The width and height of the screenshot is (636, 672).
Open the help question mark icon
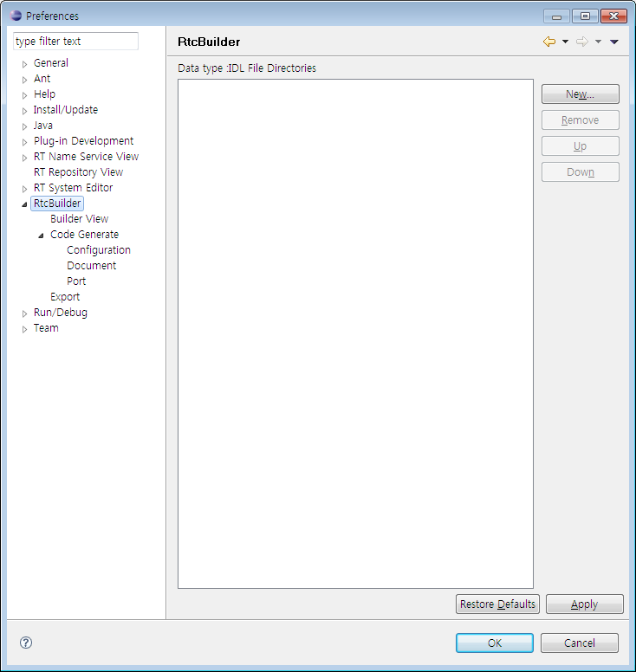click(26, 643)
